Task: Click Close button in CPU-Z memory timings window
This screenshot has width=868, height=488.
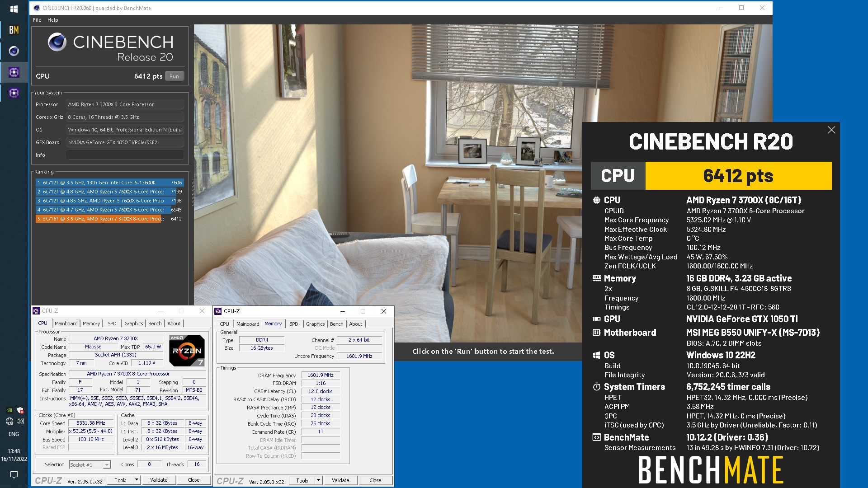Action: 375,480
